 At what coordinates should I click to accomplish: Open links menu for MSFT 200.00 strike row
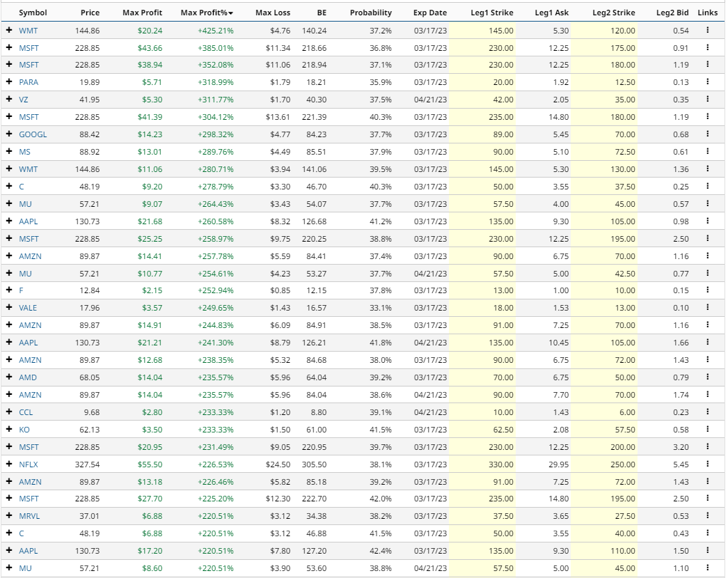click(708, 446)
